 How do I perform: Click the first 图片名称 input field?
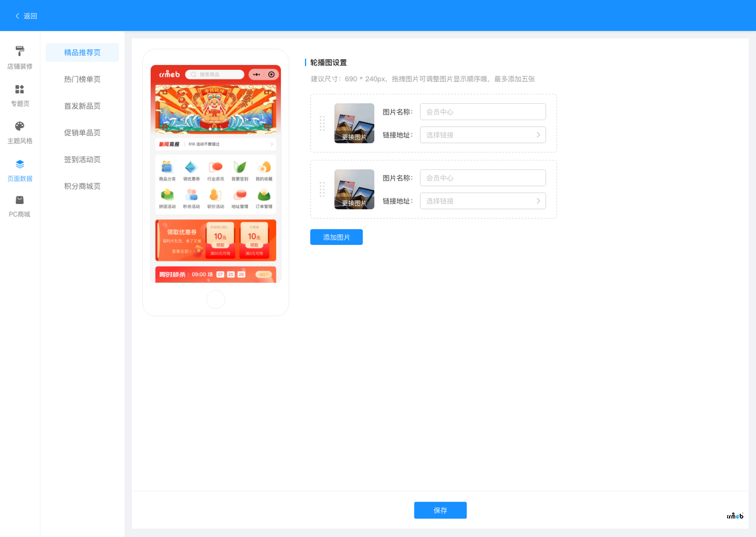tap(483, 111)
